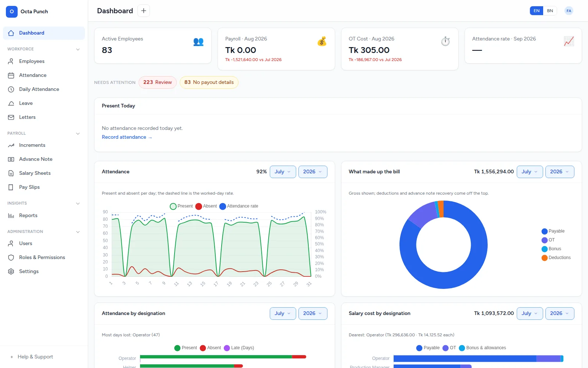The image size is (588, 368).
Task: Click the Record attendance link
Action: click(x=127, y=137)
